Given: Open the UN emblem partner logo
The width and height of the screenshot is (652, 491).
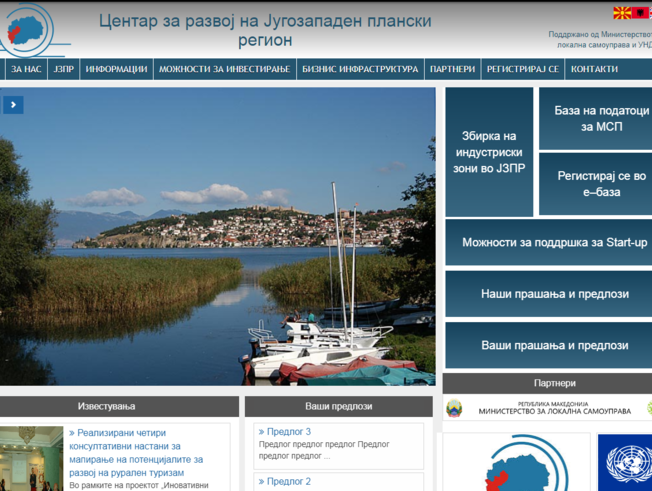Looking at the screenshot, I should coord(626,462).
